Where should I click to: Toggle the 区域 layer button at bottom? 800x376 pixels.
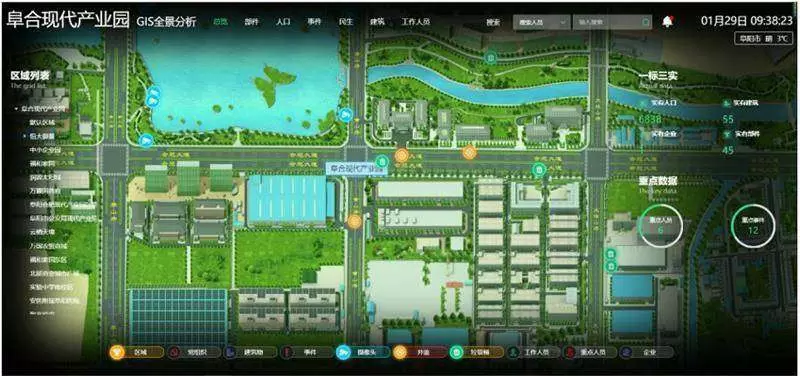click(137, 352)
